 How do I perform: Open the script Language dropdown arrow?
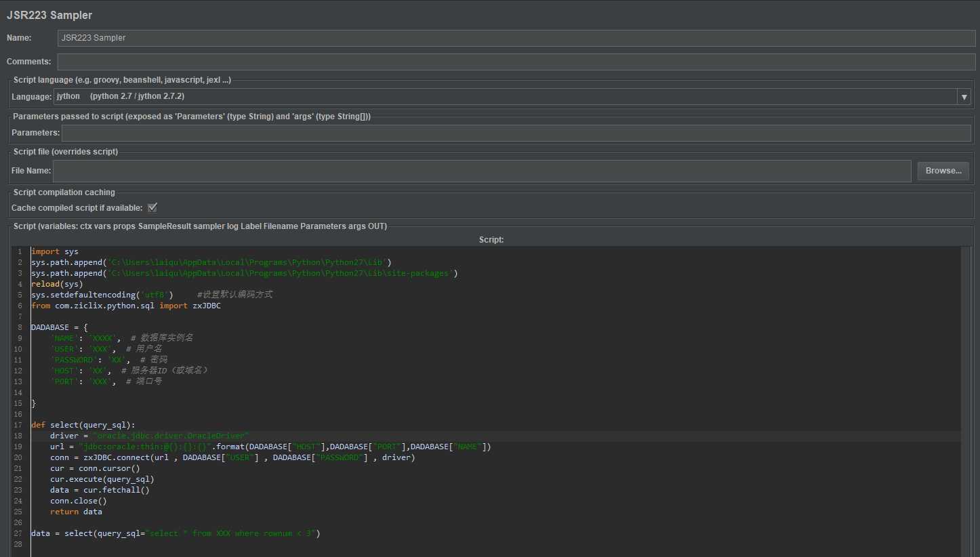coord(964,97)
